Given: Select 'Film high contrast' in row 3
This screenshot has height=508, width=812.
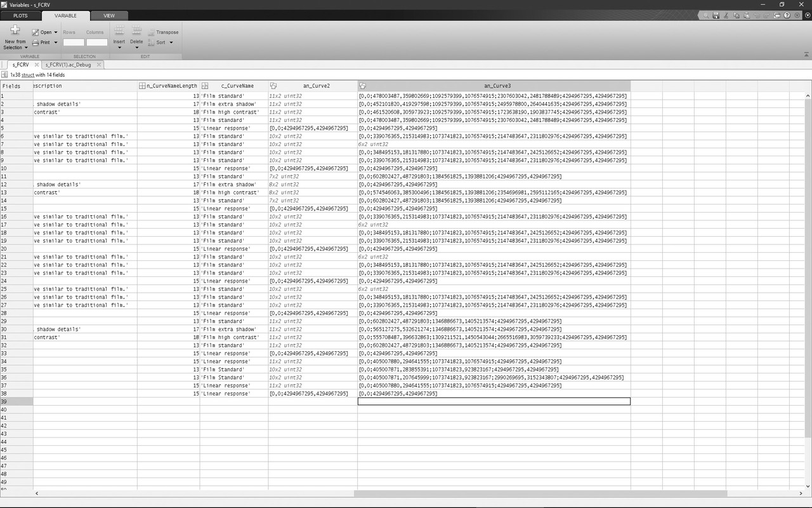Looking at the screenshot, I should [234, 112].
